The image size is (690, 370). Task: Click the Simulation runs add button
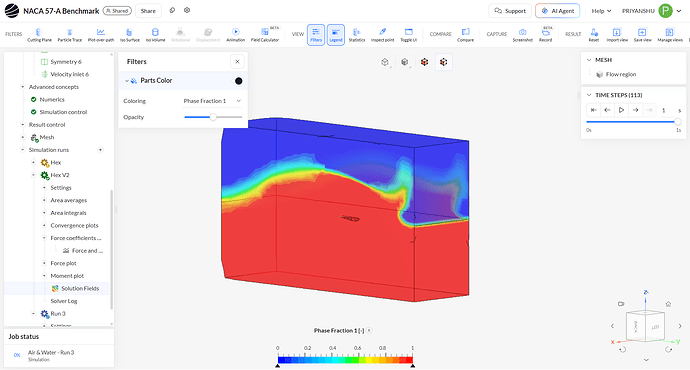[x=100, y=150]
